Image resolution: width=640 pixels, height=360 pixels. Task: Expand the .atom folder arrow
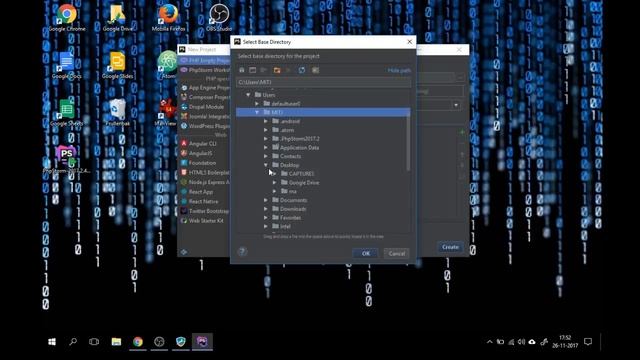(x=266, y=130)
